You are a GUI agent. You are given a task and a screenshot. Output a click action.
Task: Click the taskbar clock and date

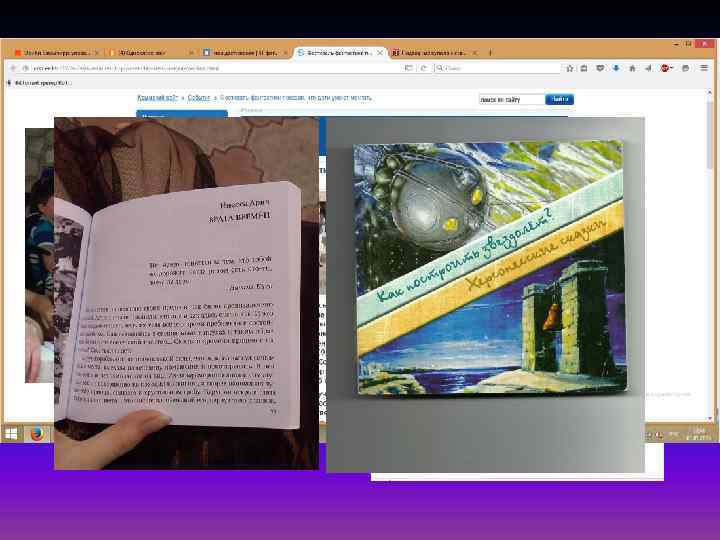coord(699,434)
